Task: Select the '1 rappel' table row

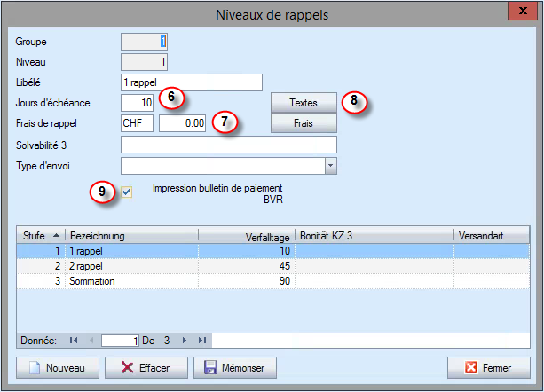Action: point(273,251)
